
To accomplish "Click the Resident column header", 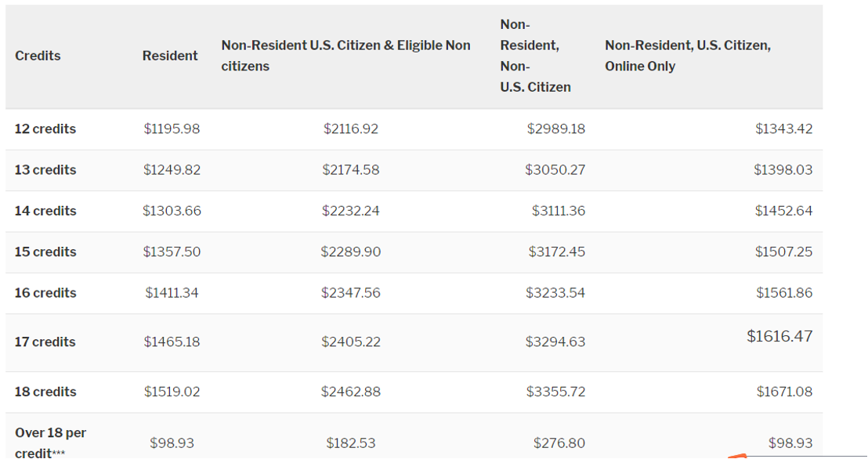I will tap(170, 56).
